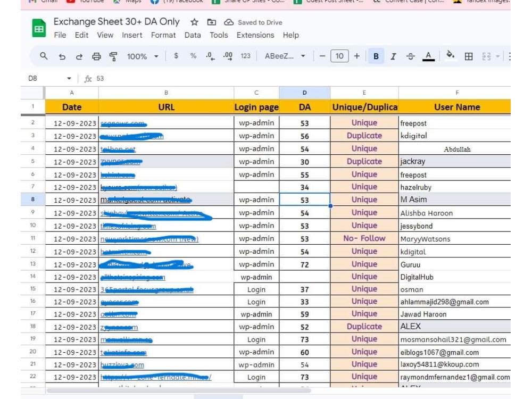The image size is (532, 399).
Task: Open the View menu
Action: (105, 35)
